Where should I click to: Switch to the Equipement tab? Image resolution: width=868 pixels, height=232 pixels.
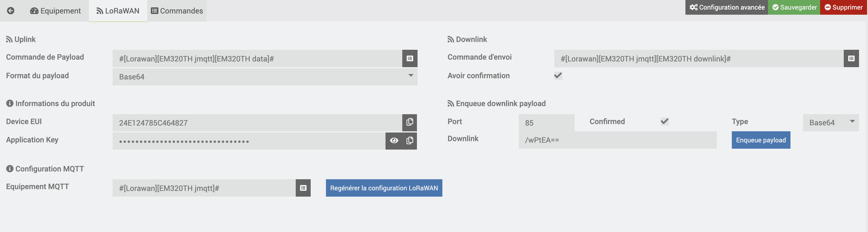56,11
